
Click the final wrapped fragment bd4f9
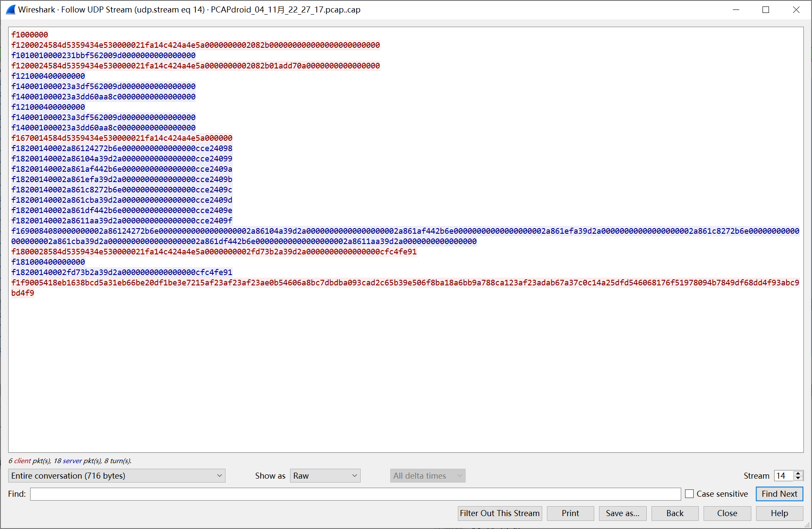click(23, 293)
